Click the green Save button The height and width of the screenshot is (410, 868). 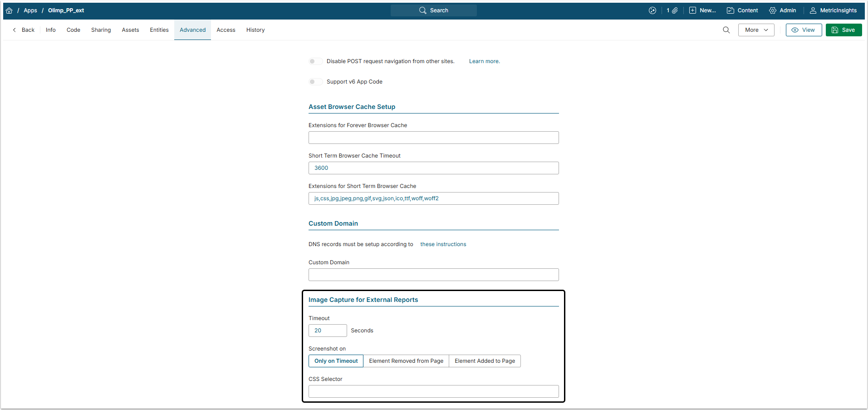[843, 30]
